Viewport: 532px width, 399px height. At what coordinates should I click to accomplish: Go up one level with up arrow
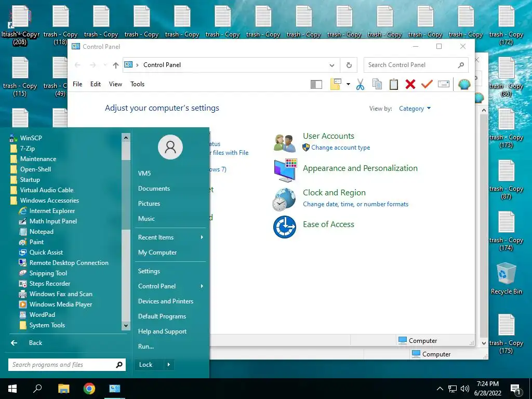[116, 65]
